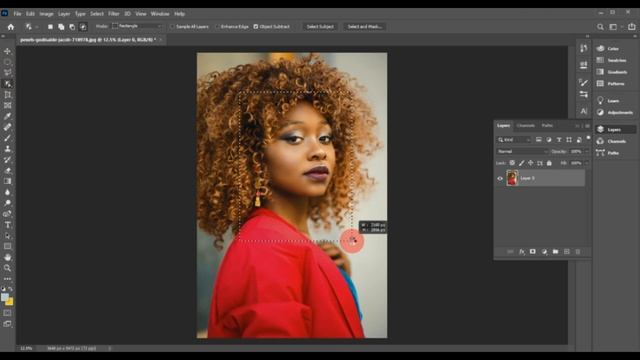Select the Blur tool

tap(7, 192)
